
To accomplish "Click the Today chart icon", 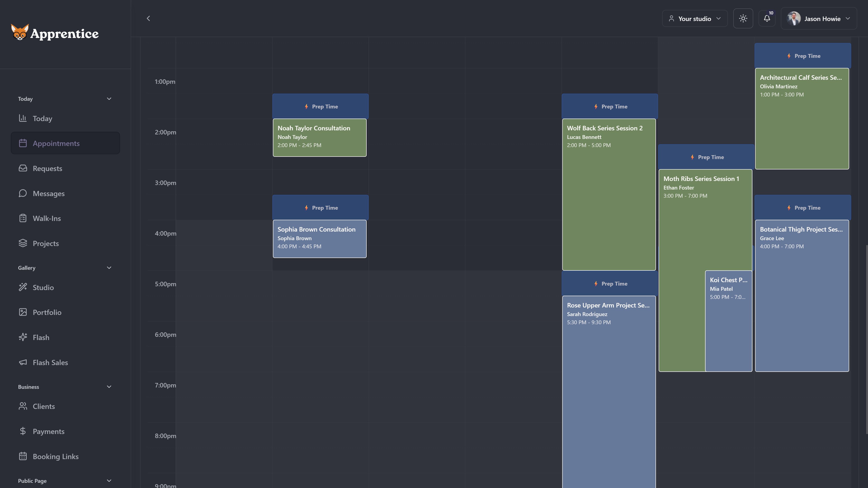I will [x=23, y=118].
